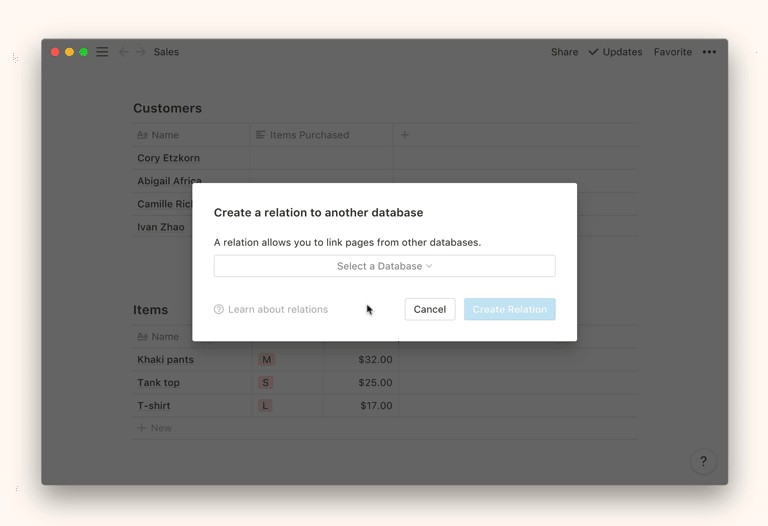Viewport: 768px width, 526px height.
Task: Open the Learn about relations link
Action: point(277,310)
